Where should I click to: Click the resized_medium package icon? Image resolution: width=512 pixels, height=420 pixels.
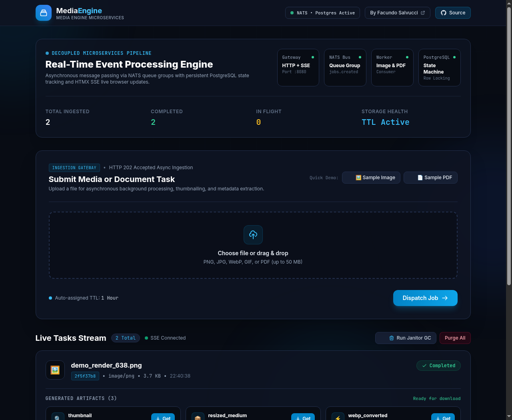coord(198,416)
